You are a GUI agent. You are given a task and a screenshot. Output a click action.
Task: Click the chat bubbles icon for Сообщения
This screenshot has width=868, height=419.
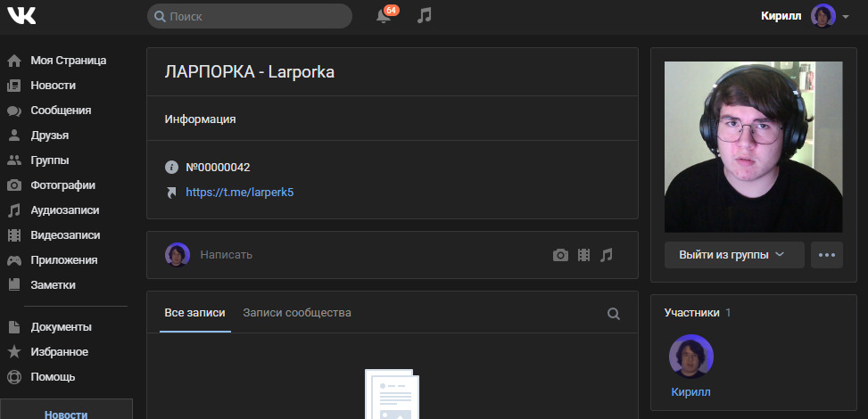(x=14, y=111)
